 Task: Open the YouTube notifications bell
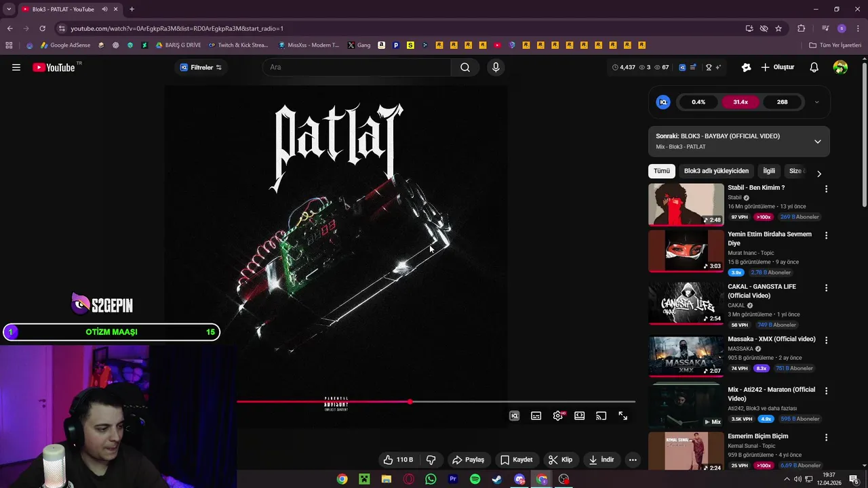814,67
